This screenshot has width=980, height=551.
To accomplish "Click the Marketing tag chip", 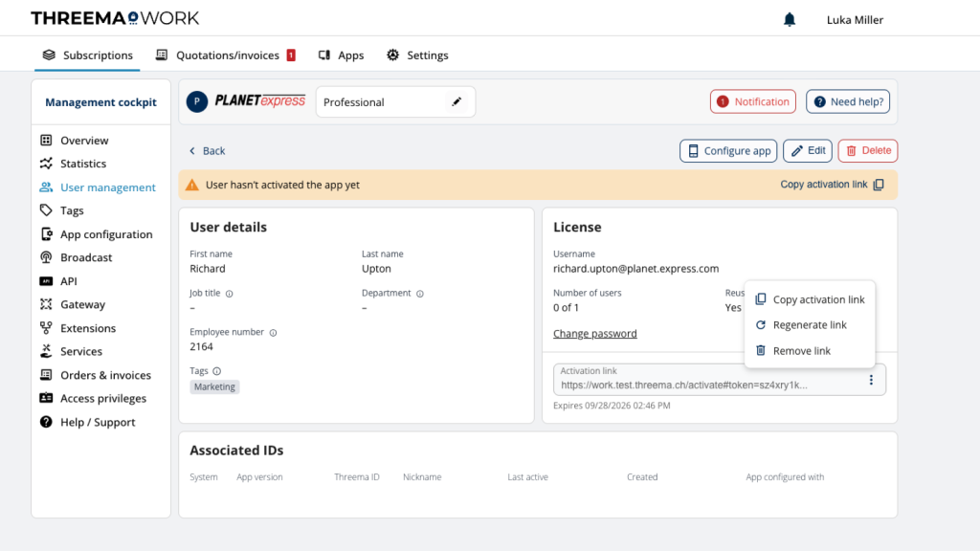I will (x=214, y=386).
